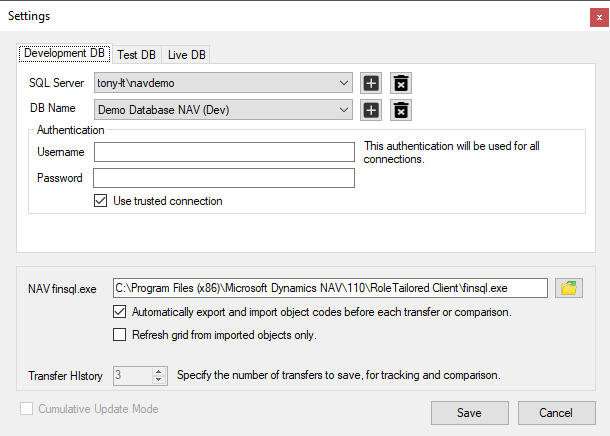Click into the Username field
This screenshot has height=436, width=610.
point(224,152)
